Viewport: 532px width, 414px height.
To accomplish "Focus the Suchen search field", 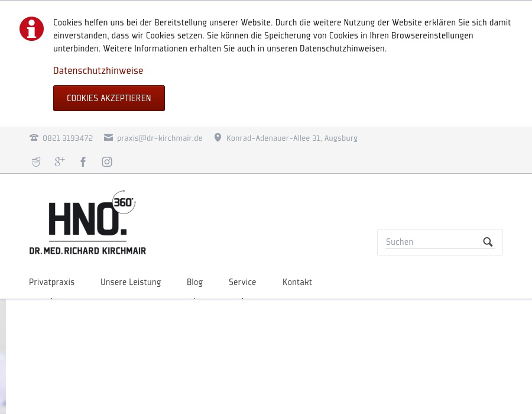I will [x=434, y=242].
